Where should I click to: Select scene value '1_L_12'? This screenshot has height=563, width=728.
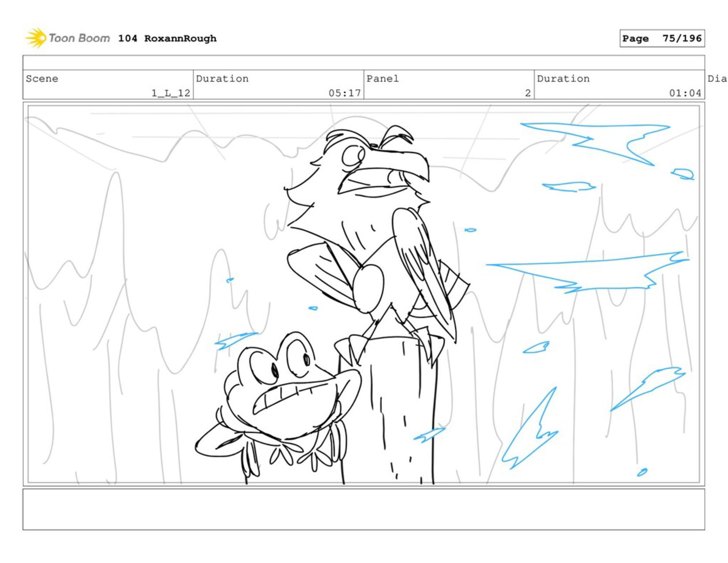click(171, 93)
